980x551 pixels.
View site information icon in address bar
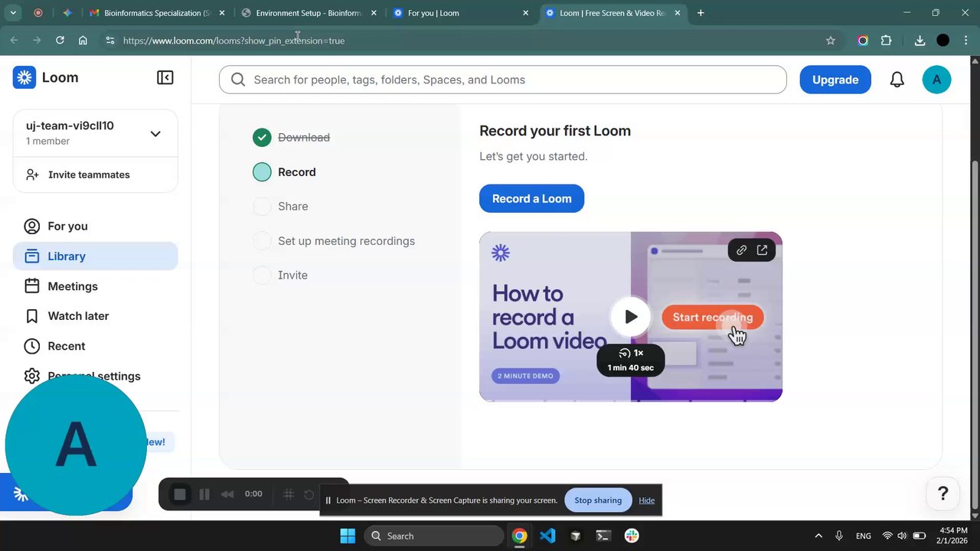pos(109,41)
